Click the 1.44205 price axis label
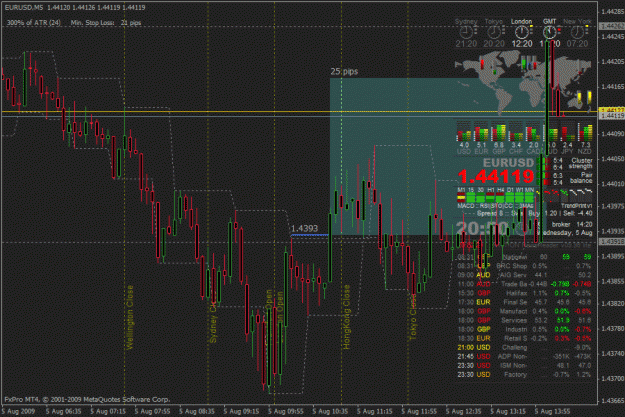 [612, 61]
